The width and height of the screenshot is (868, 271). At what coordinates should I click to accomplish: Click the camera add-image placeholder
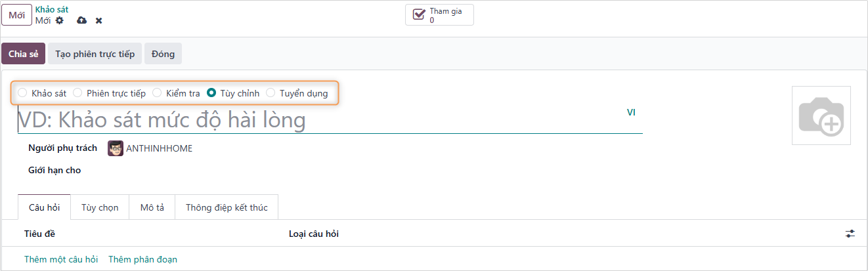pos(821,115)
